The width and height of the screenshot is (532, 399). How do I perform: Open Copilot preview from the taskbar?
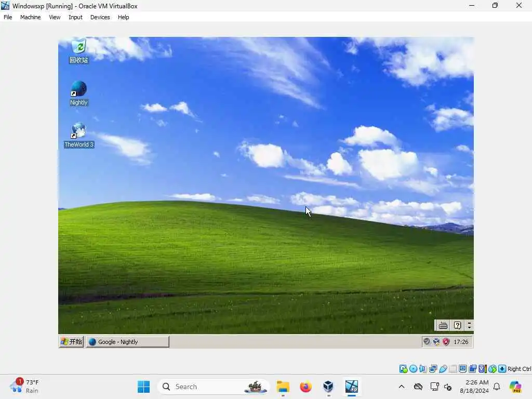pyautogui.click(x=515, y=387)
